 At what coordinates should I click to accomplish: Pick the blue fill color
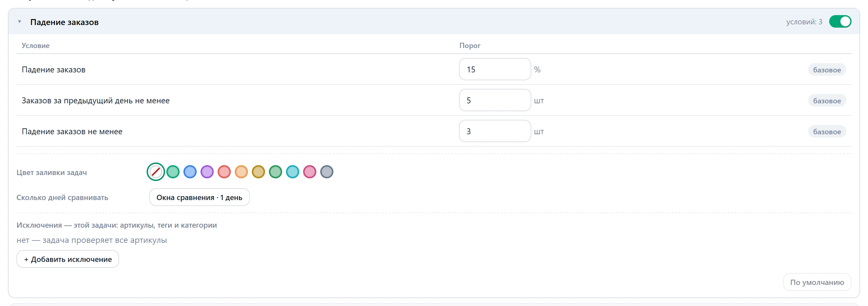tap(190, 172)
